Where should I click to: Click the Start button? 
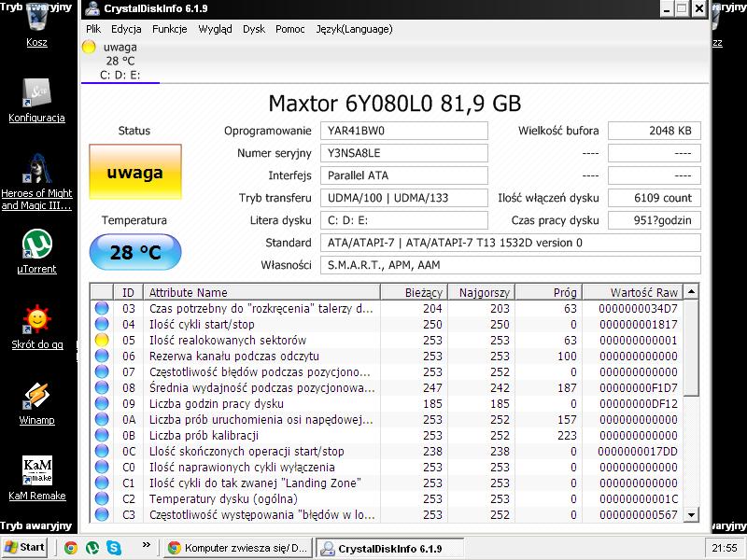(x=25, y=548)
